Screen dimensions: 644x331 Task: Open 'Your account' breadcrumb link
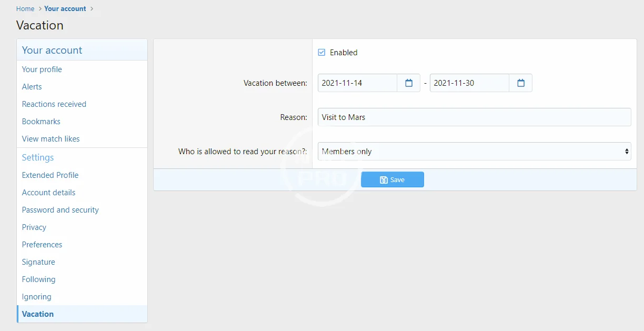[x=65, y=9]
